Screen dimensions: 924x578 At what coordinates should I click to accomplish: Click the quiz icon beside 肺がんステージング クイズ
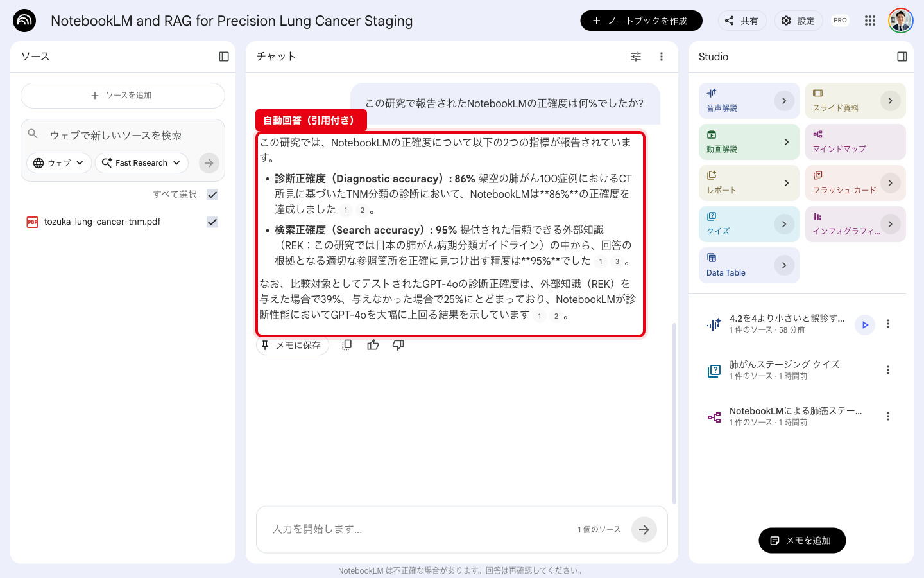[714, 371]
